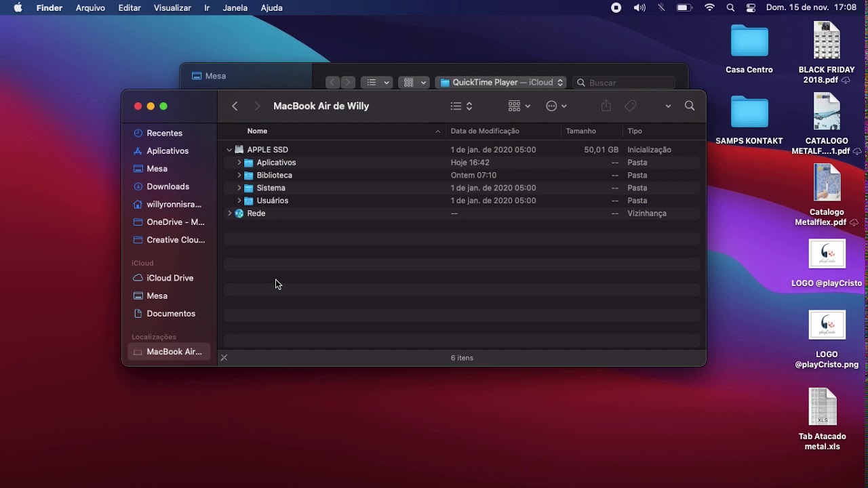Viewport: 868px width, 488px height.
Task: Open the Editar menu
Action: tap(130, 7)
